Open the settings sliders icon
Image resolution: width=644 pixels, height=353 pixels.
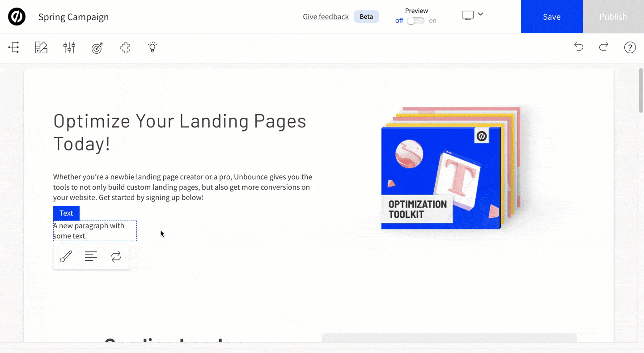click(69, 47)
